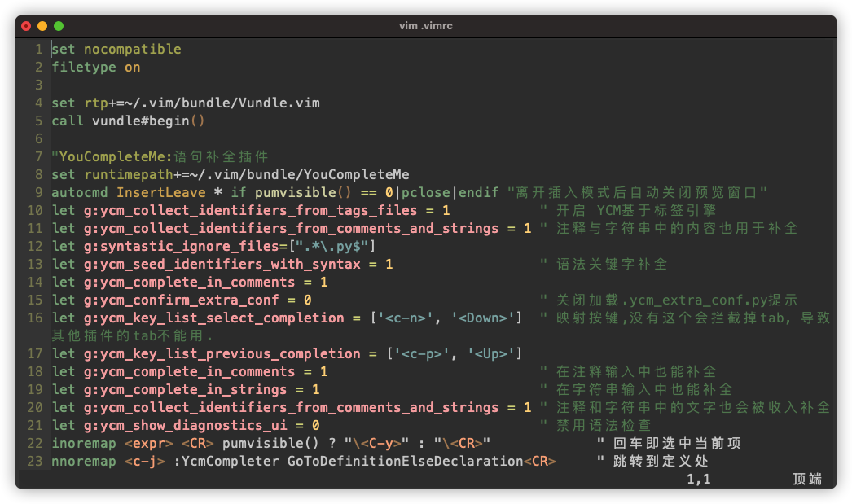The width and height of the screenshot is (852, 504).
Task: Click '"\<C-y>"' string on line 22
Action: coord(376,443)
